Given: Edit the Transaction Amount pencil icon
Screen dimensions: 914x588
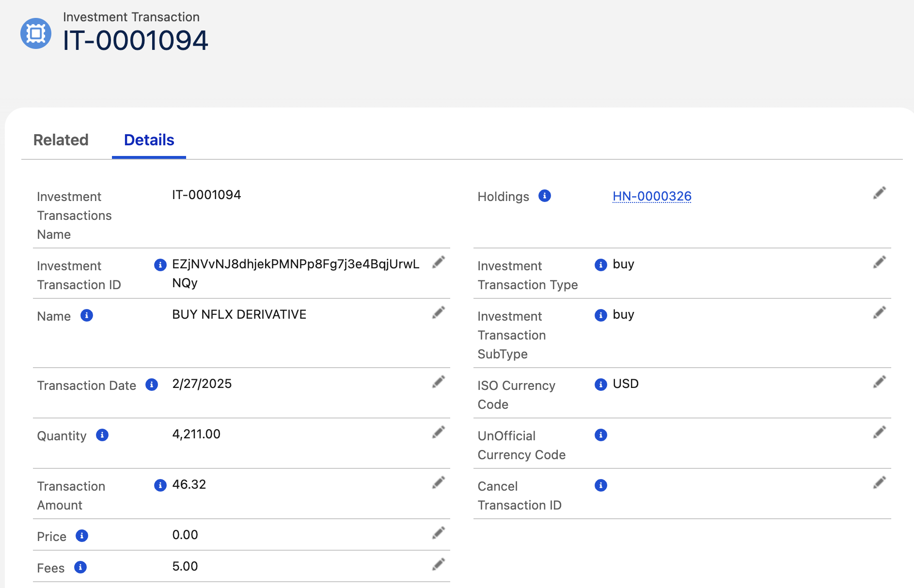Looking at the screenshot, I should pyautogui.click(x=439, y=482).
